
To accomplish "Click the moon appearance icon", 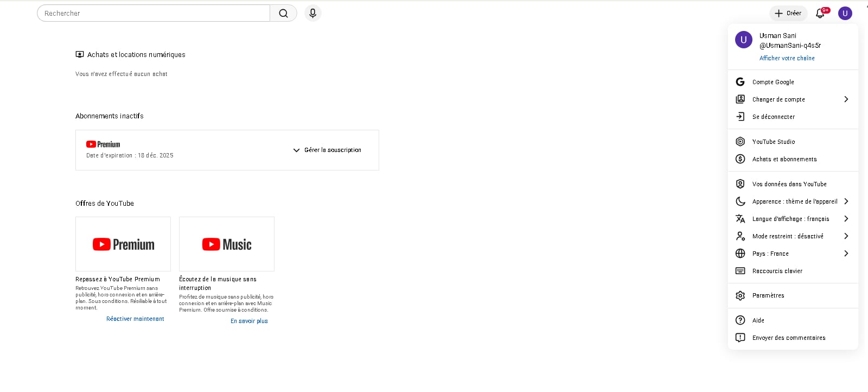I will [x=740, y=201].
